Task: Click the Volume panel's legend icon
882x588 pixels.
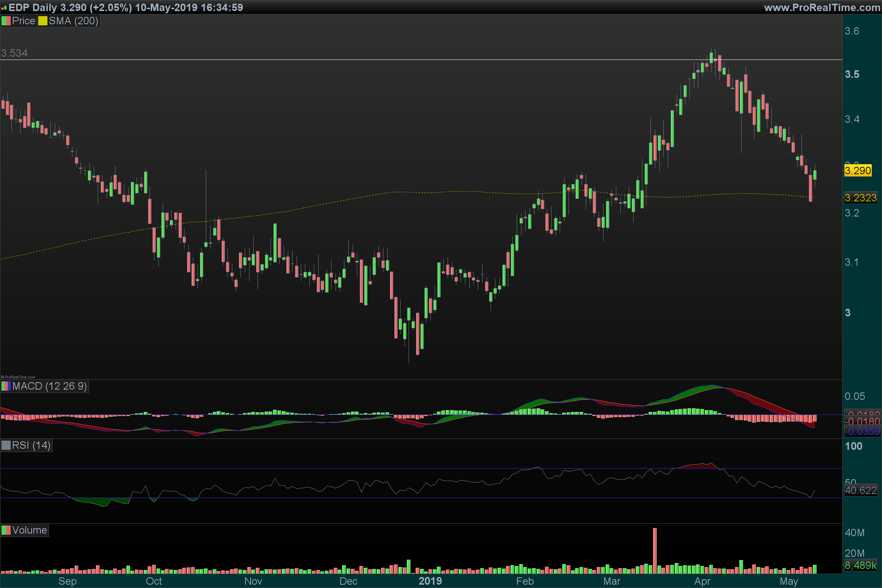Action: pos(6,530)
